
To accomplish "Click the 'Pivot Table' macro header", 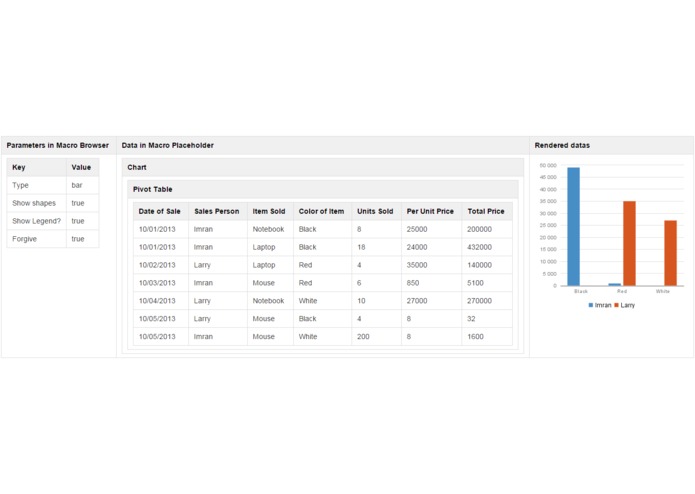I will pyautogui.click(x=323, y=189).
